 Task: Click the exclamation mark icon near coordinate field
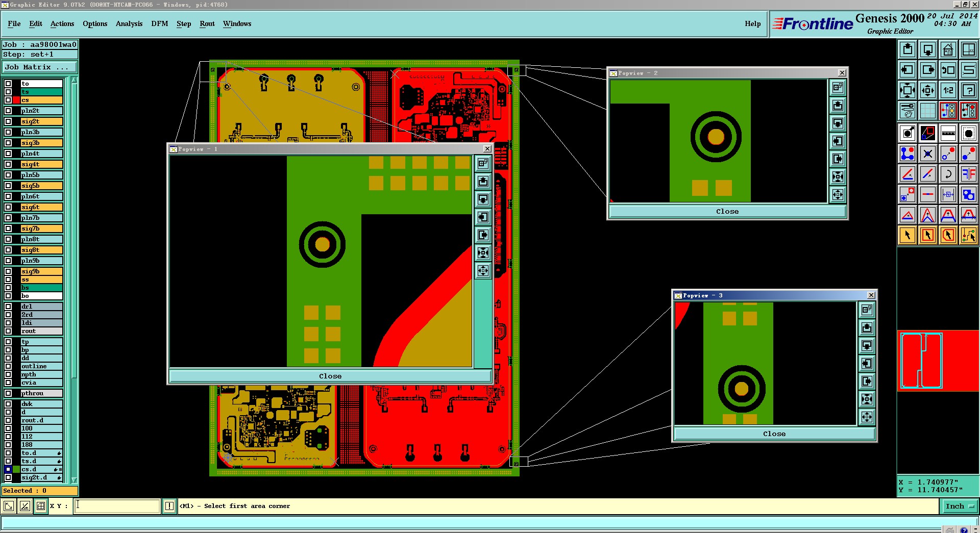(169, 506)
